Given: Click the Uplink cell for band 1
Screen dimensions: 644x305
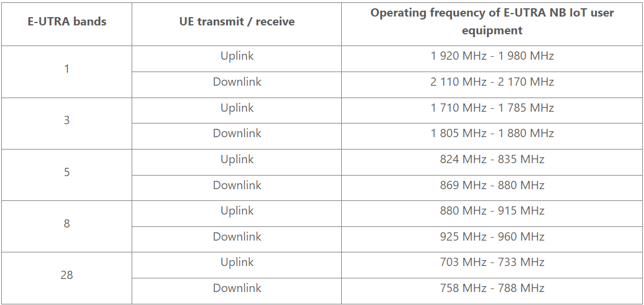Looking at the screenshot, I should point(237,56).
